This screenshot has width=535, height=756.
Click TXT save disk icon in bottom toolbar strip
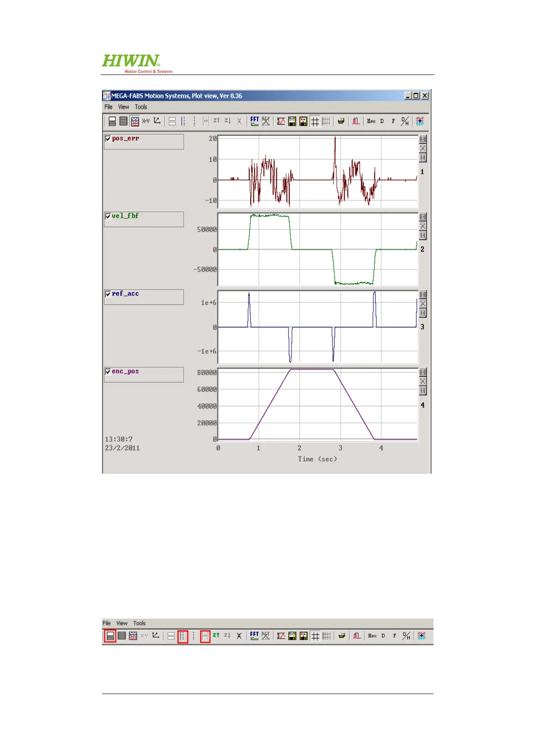tap(292, 636)
